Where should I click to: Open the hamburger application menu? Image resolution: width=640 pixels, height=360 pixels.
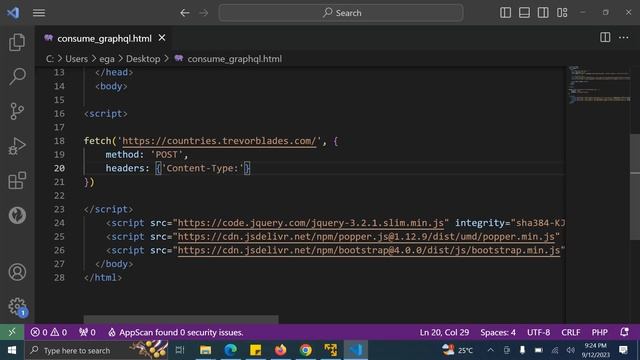click(39, 13)
